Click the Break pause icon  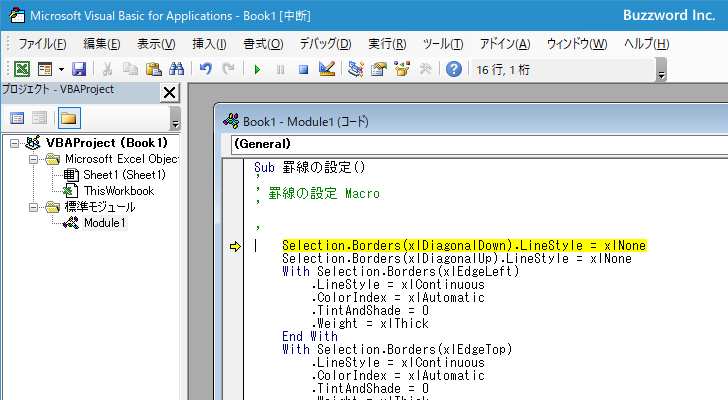(x=280, y=70)
